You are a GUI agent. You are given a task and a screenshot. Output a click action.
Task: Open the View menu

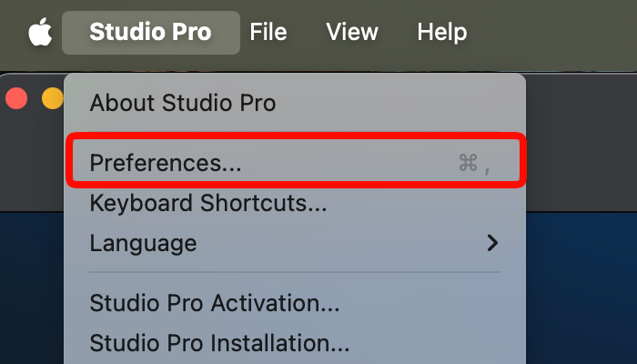(x=352, y=32)
